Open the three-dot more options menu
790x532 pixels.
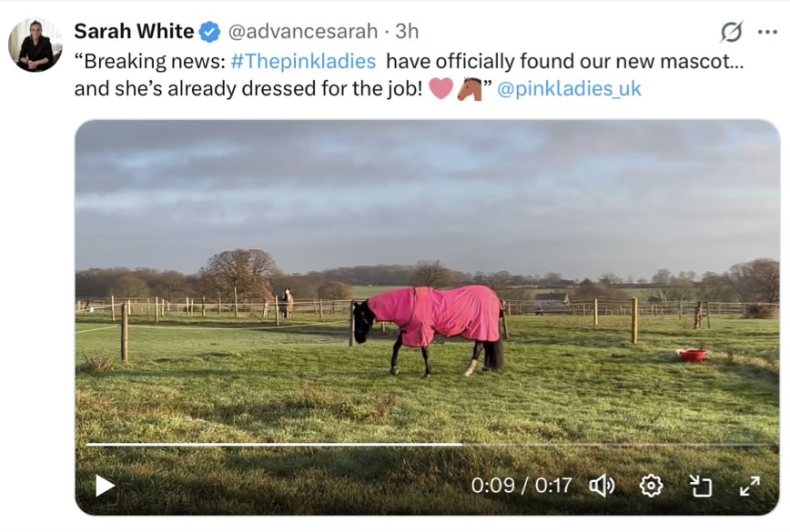tap(767, 32)
